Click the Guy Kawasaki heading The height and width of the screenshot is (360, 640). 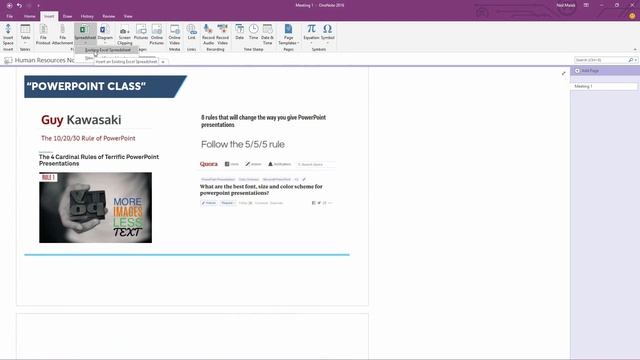coord(81,120)
